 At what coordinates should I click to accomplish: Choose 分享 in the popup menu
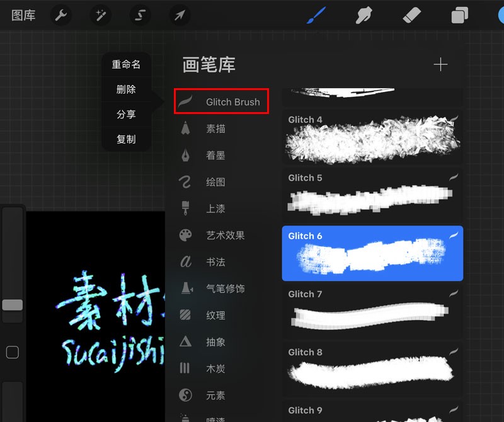(x=126, y=114)
